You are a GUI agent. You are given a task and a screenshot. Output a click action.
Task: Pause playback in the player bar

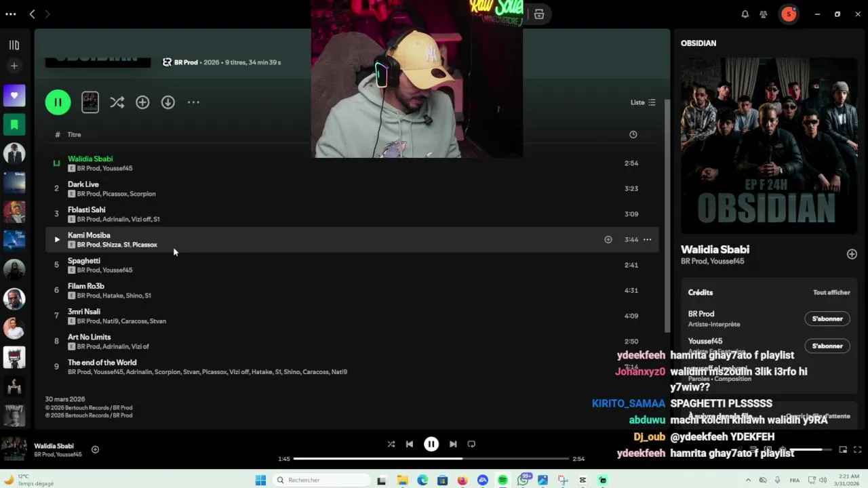coord(431,444)
